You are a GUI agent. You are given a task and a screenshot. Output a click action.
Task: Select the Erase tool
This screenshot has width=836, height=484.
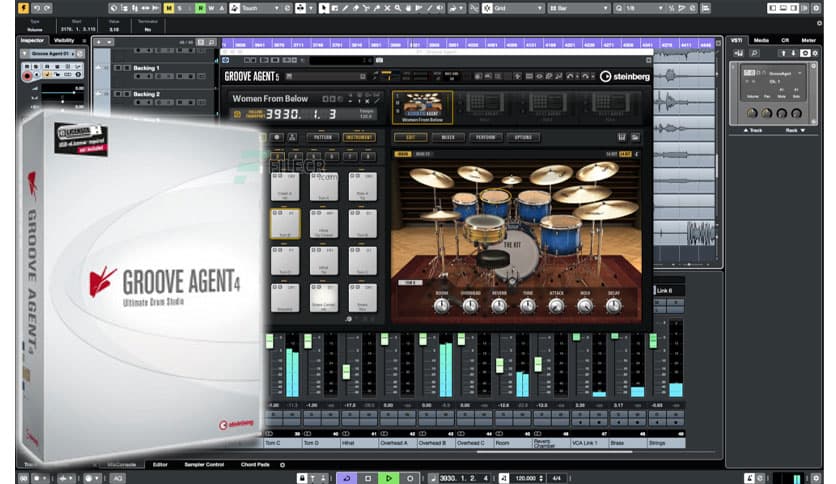click(x=356, y=8)
